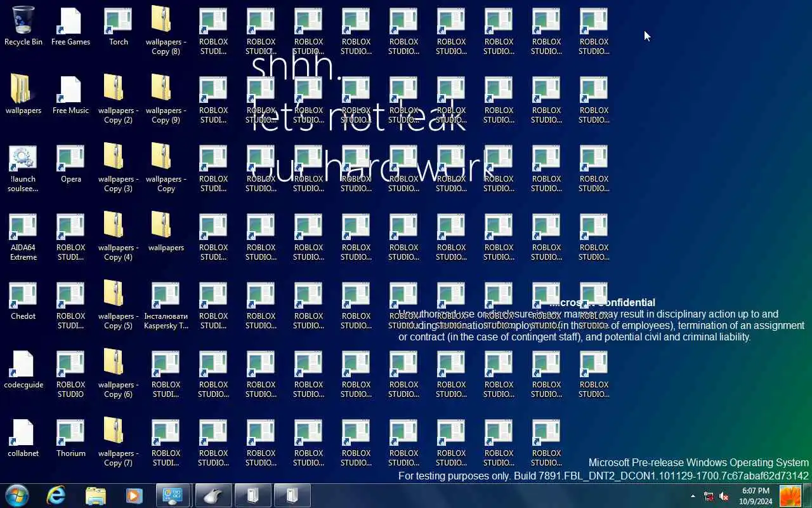This screenshot has height=508, width=812.
Task: Select the Chedot shortcut icon
Action: click(x=23, y=301)
